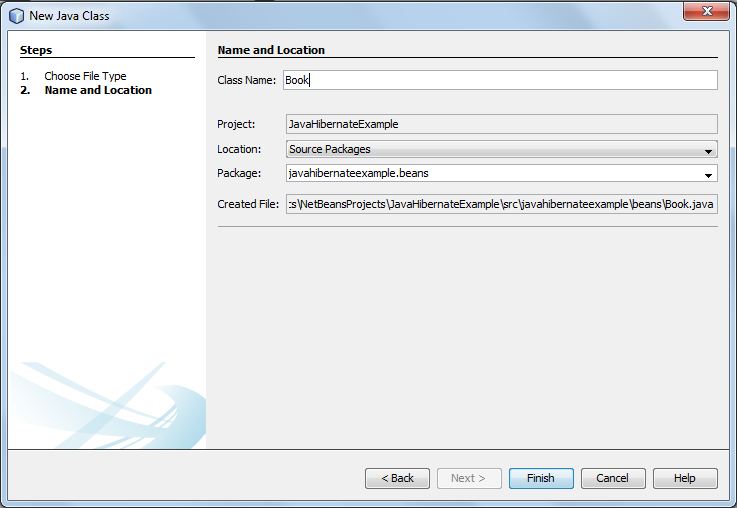The width and height of the screenshot is (737, 508).
Task: Select step 1 Choose File Type
Action: 85,76
